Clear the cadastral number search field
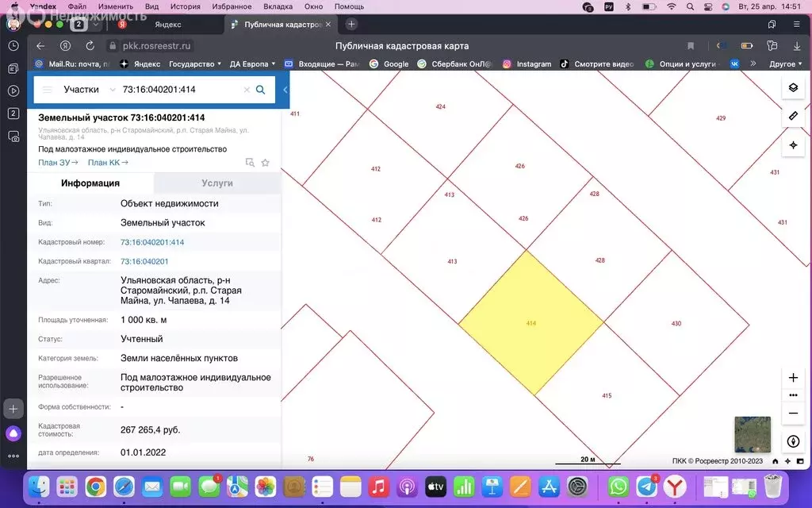Image resolution: width=812 pixels, height=508 pixels. (x=247, y=90)
